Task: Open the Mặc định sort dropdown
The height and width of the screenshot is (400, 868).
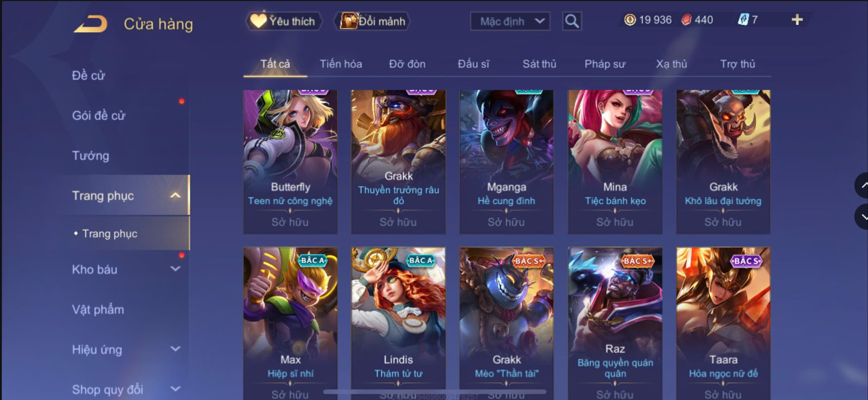Action: pos(510,21)
